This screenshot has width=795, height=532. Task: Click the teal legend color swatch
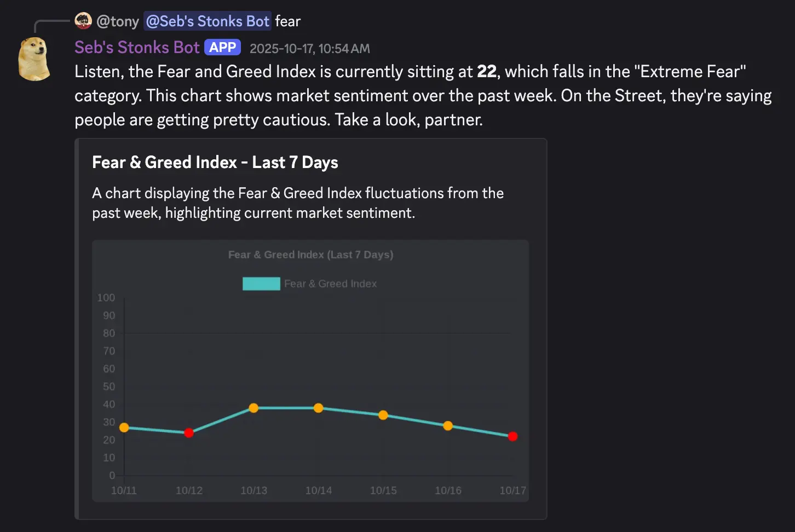pyautogui.click(x=261, y=284)
